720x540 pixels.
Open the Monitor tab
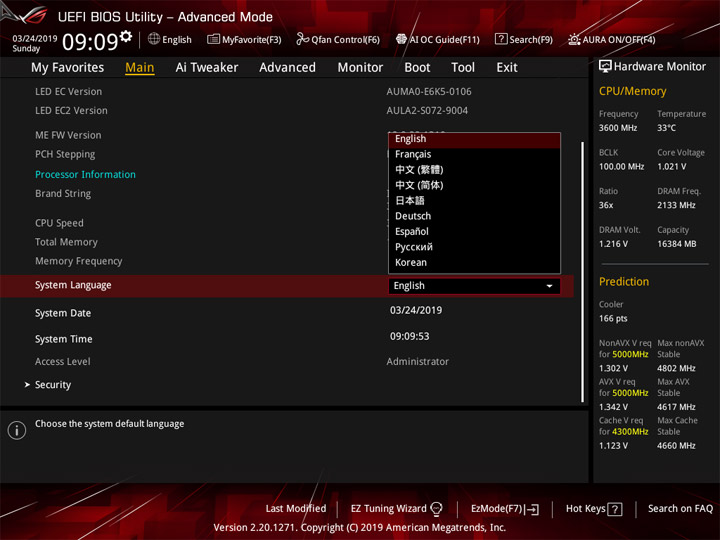click(360, 68)
